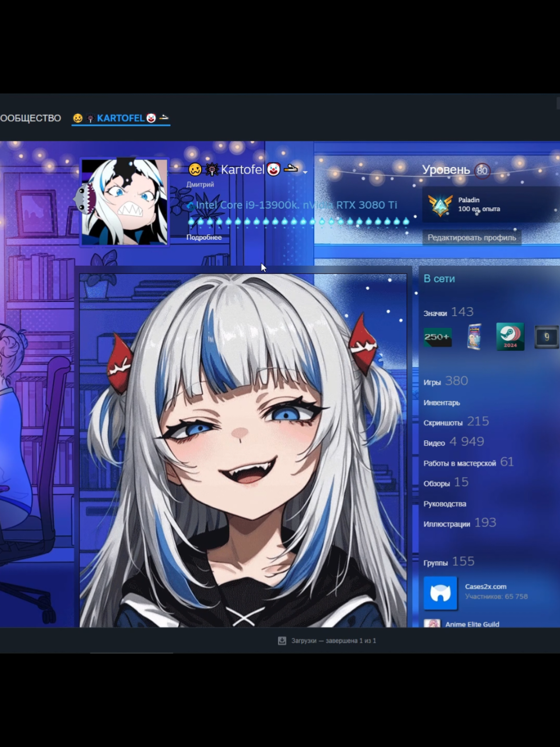Open the trading card booster badge

click(x=474, y=337)
